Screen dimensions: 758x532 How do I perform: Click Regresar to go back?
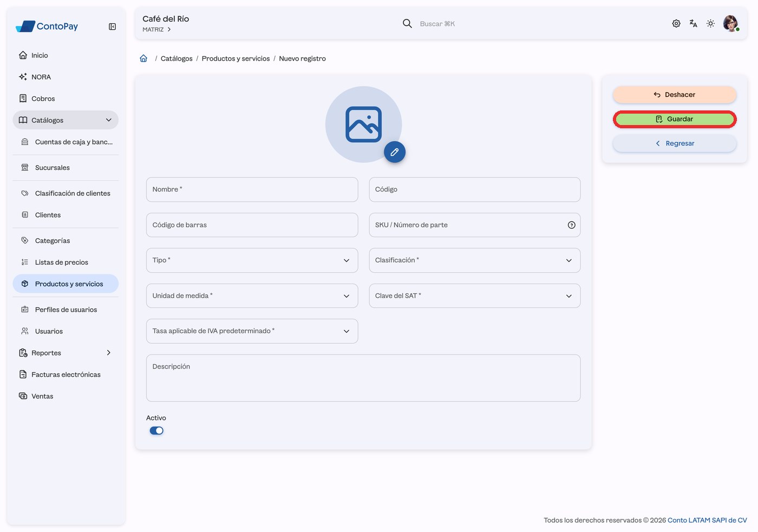click(675, 143)
